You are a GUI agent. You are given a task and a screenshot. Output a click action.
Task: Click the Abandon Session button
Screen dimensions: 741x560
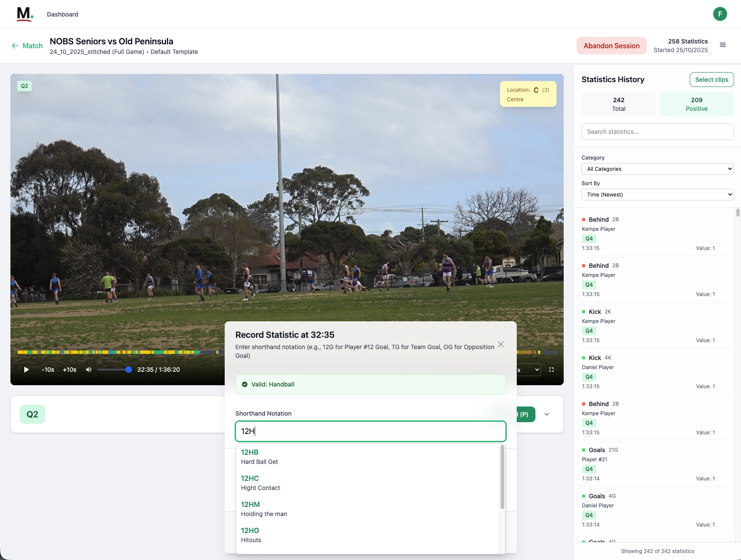[x=611, y=46]
